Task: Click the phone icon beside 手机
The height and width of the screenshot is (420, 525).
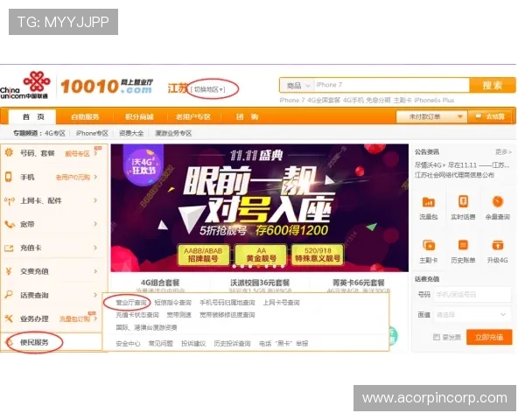Action: (9, 177)
